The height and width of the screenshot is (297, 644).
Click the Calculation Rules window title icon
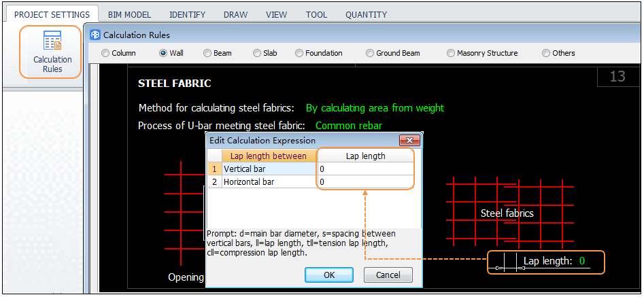pyautogui.click(x=95, y=35)
